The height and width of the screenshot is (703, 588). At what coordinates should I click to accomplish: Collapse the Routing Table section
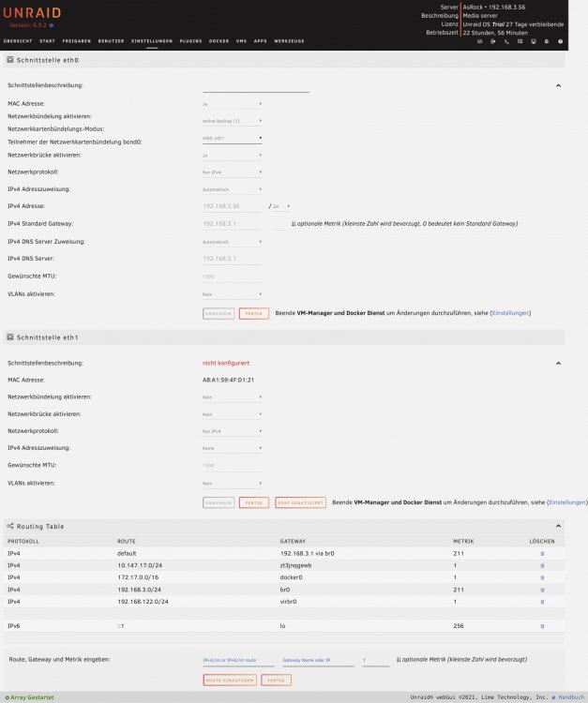pos(558,526)
